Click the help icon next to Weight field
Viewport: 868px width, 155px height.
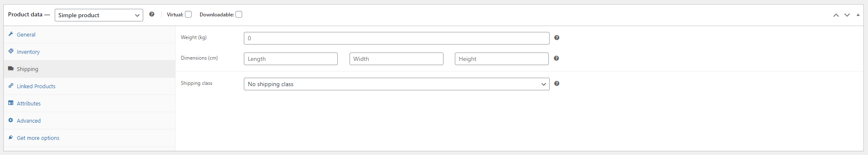pyautogui.click(x=557, y=38)
